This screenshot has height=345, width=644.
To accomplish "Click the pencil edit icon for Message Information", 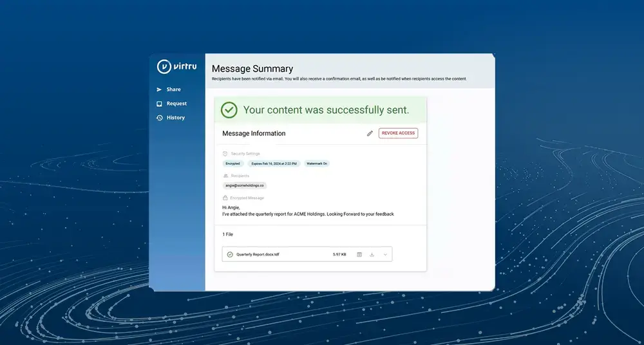I will coord(370,133).
